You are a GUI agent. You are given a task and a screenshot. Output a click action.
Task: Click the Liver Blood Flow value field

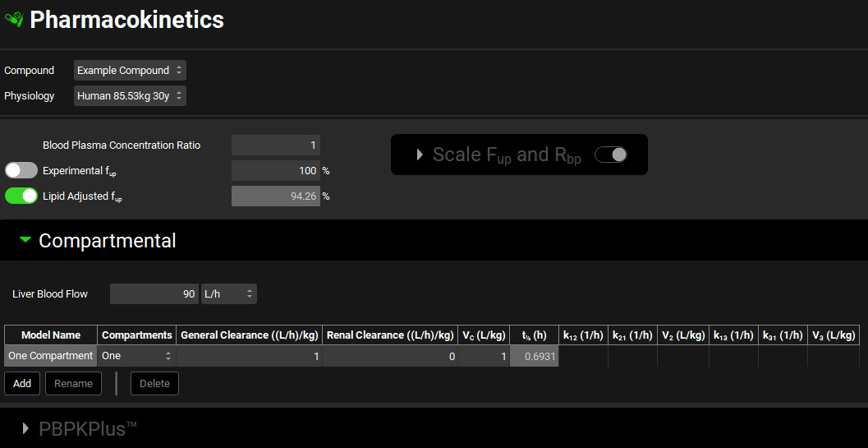tap(154, 293)
